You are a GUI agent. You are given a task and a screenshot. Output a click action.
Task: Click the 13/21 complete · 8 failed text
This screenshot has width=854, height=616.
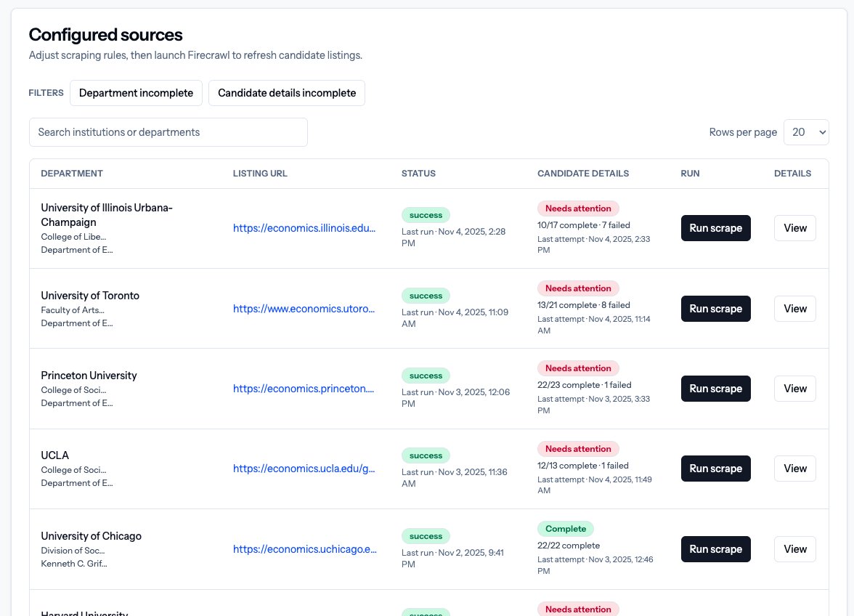pyautogui.click(x=584, y=306)
